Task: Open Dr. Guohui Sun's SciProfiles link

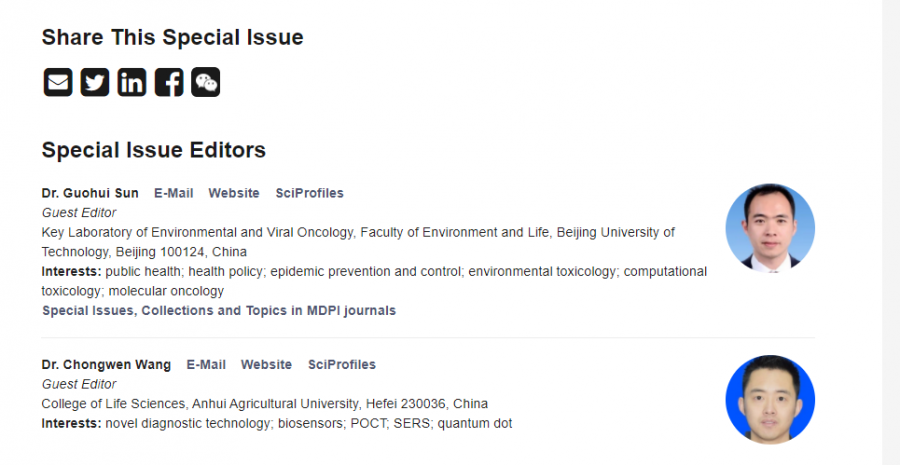Action: pyautogui.click(x=309, y=193)
